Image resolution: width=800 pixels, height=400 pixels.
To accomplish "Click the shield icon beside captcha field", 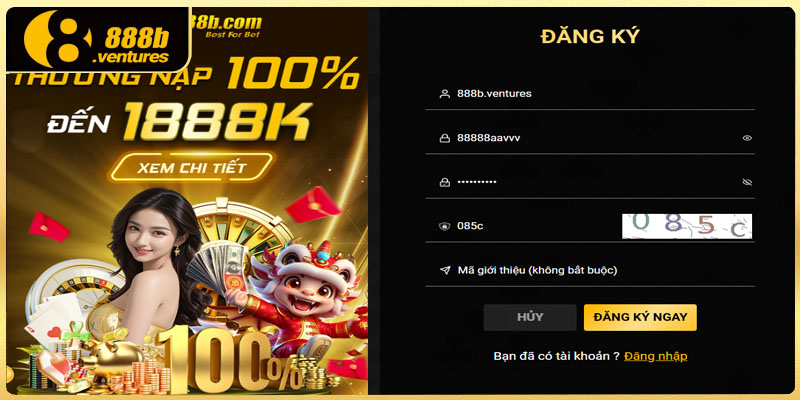I will [x=445, y=226].
